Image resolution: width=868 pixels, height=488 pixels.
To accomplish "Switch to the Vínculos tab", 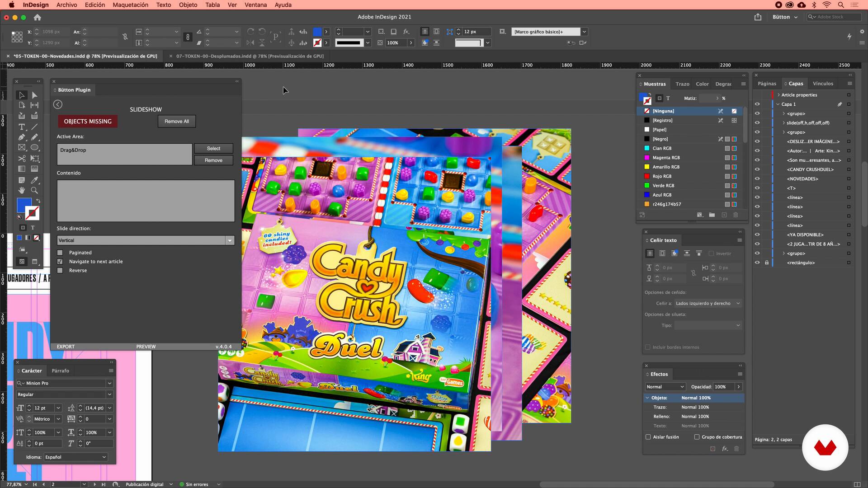I will [823, 84].
